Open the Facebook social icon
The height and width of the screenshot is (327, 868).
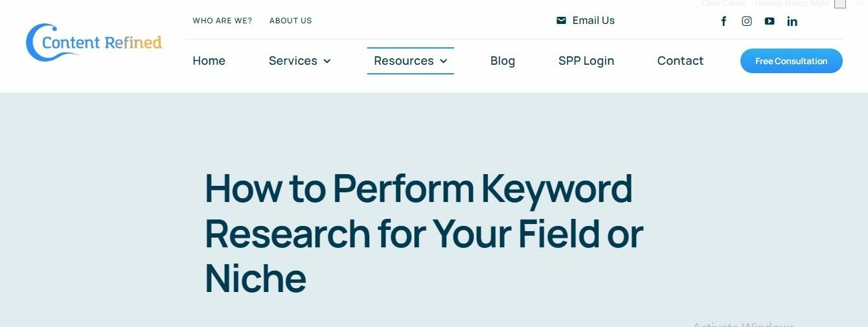[x=724, y=21]
